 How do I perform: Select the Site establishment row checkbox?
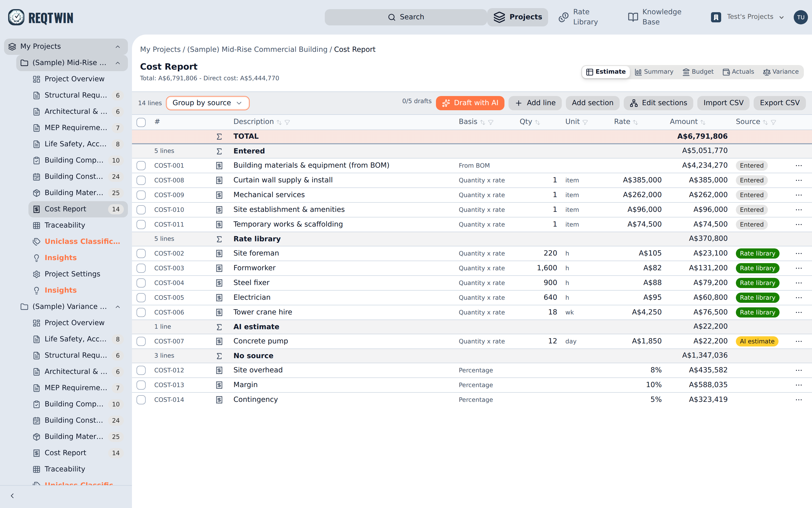(141, 210)
